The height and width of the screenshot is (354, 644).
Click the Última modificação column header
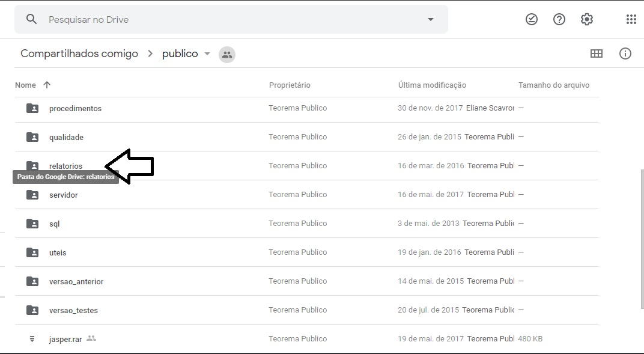pyautogui.click(x=432, y=85)
